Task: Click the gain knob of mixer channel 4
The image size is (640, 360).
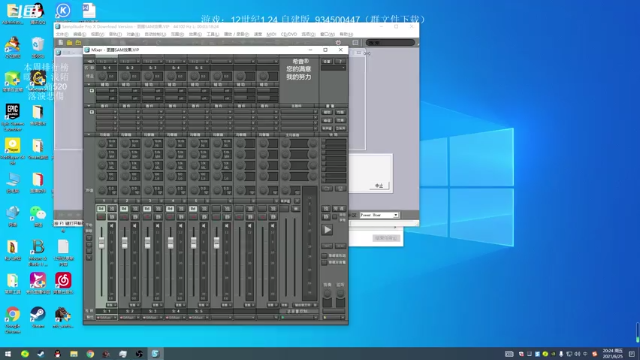Action: [x=171, y=76]
